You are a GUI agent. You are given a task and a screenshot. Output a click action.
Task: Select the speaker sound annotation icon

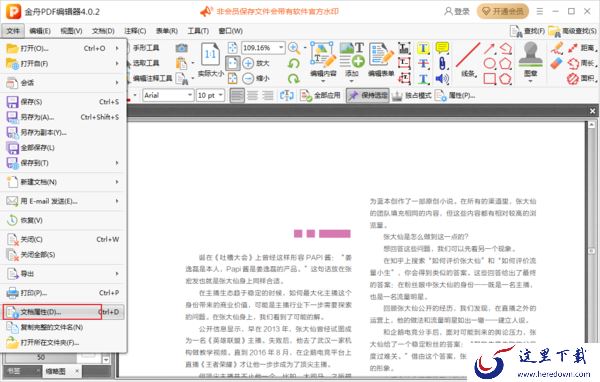point(442,79)
